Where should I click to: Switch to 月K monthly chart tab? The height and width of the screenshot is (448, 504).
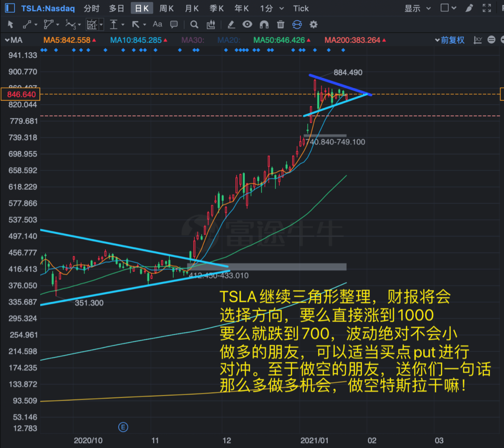point(192,8)
